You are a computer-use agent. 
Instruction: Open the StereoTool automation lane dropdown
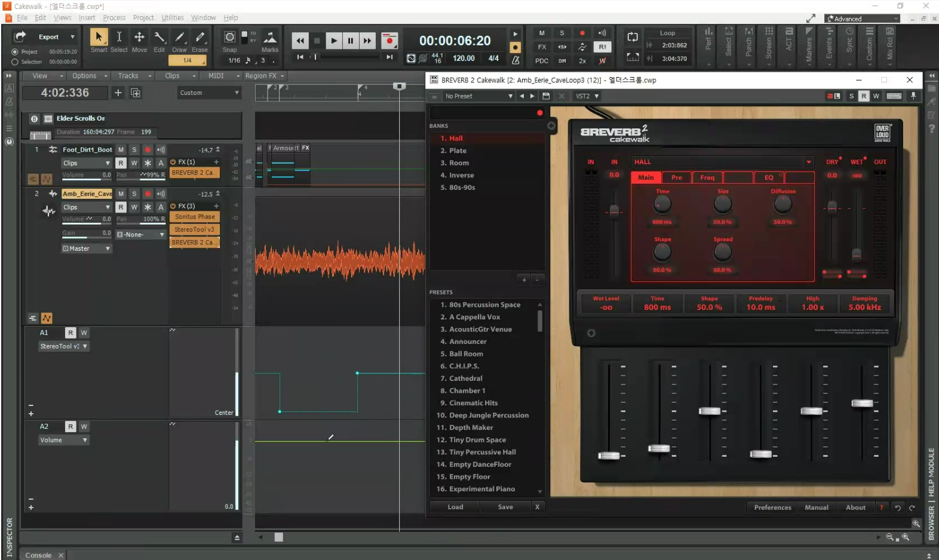[x=64, y=346]
